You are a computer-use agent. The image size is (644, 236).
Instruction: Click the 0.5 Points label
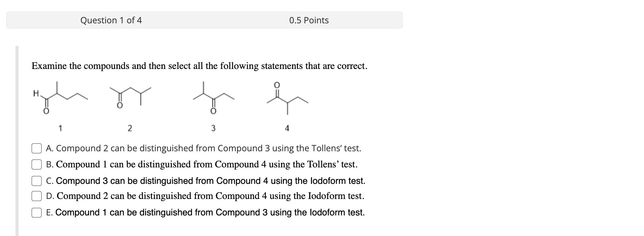pos(308,21)
